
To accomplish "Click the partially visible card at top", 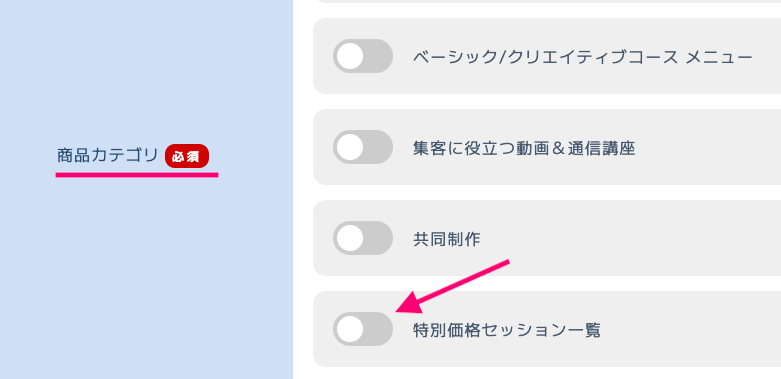I will click(547, 1).
